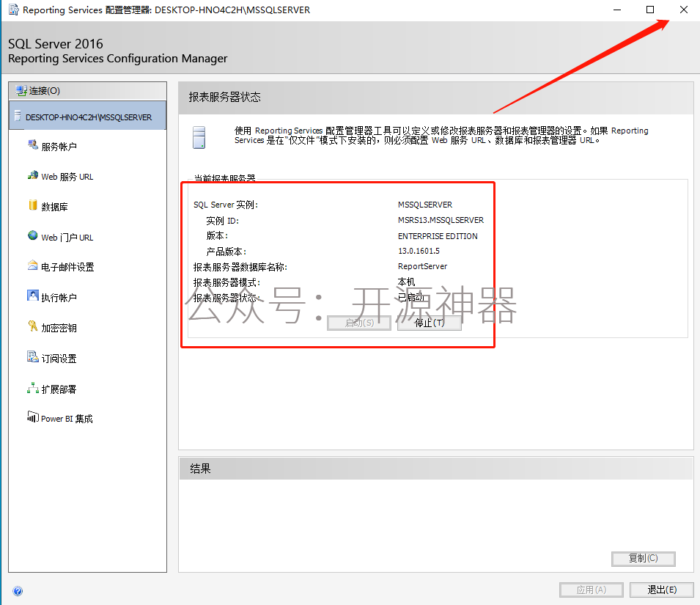Click the 结果 panel header

coord(200,469)
